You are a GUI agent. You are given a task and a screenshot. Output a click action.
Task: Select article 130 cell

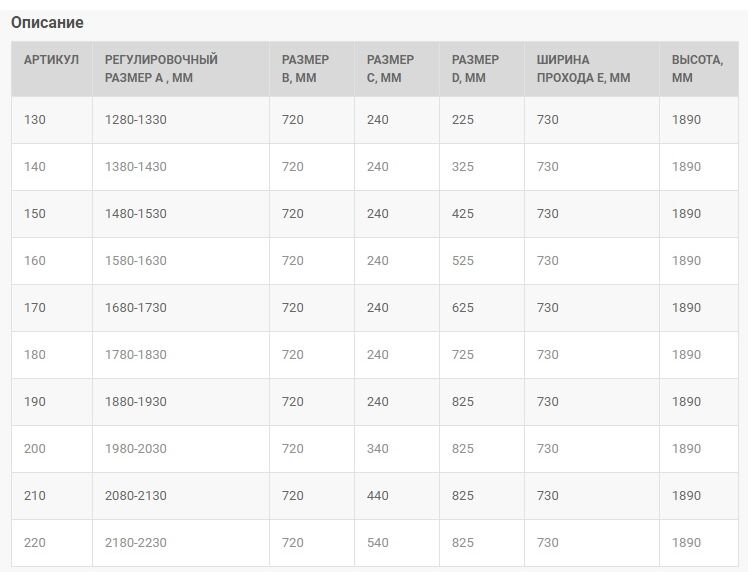coord(52,120)
